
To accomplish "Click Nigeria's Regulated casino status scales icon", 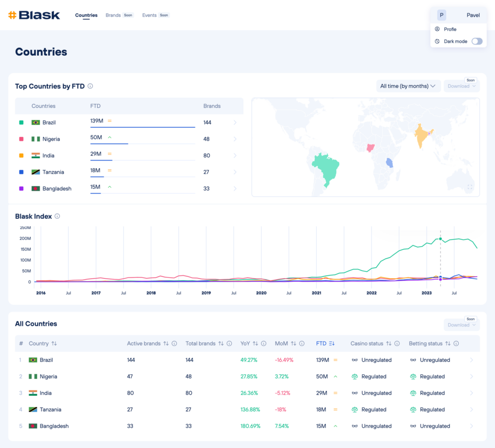I will pyautogui.click(x=354, y=376).
